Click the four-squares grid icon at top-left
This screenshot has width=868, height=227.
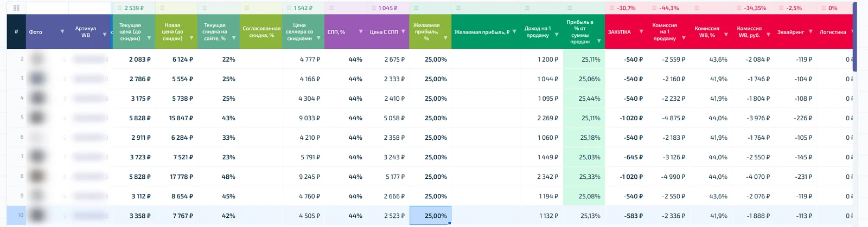coord(16,8)
